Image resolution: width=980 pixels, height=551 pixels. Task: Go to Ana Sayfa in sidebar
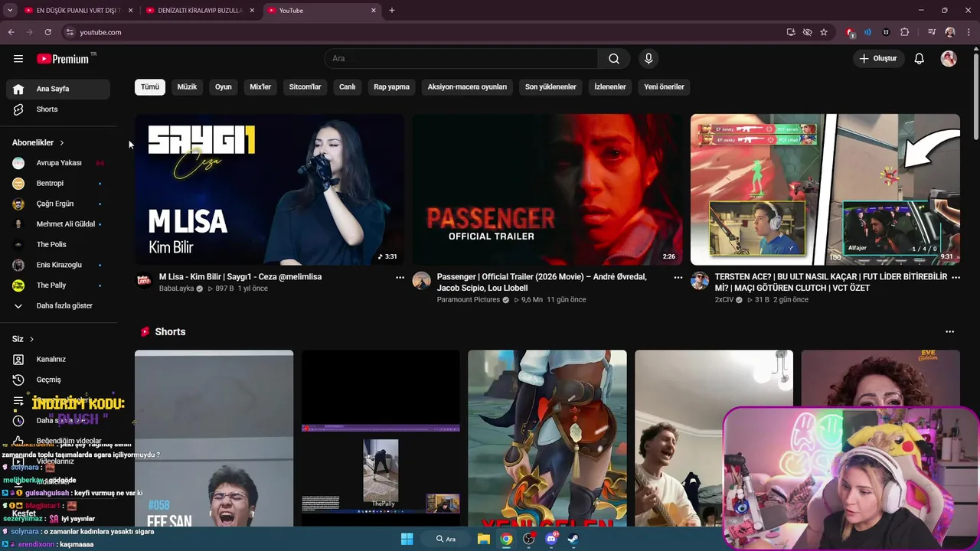tap(58, 89)
